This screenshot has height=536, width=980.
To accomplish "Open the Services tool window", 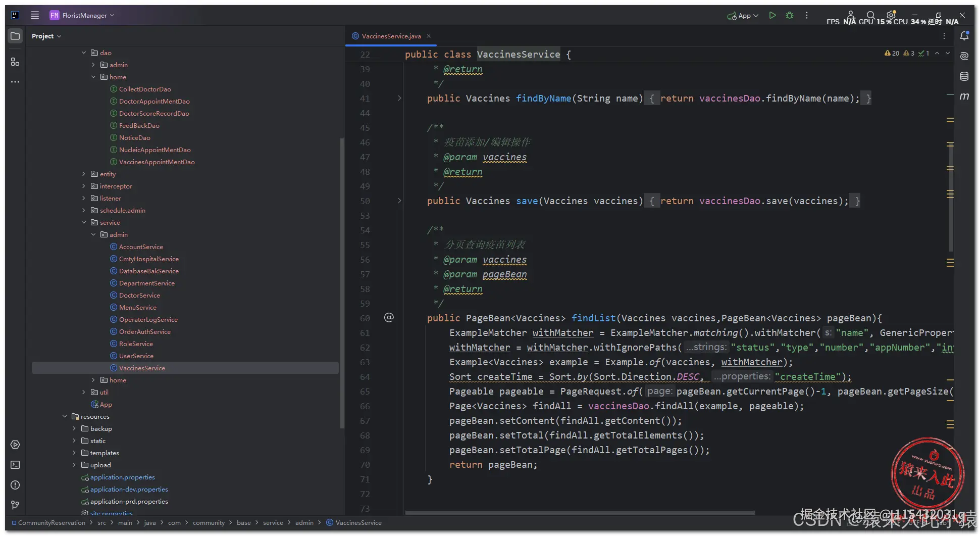I will pos(15,445).
